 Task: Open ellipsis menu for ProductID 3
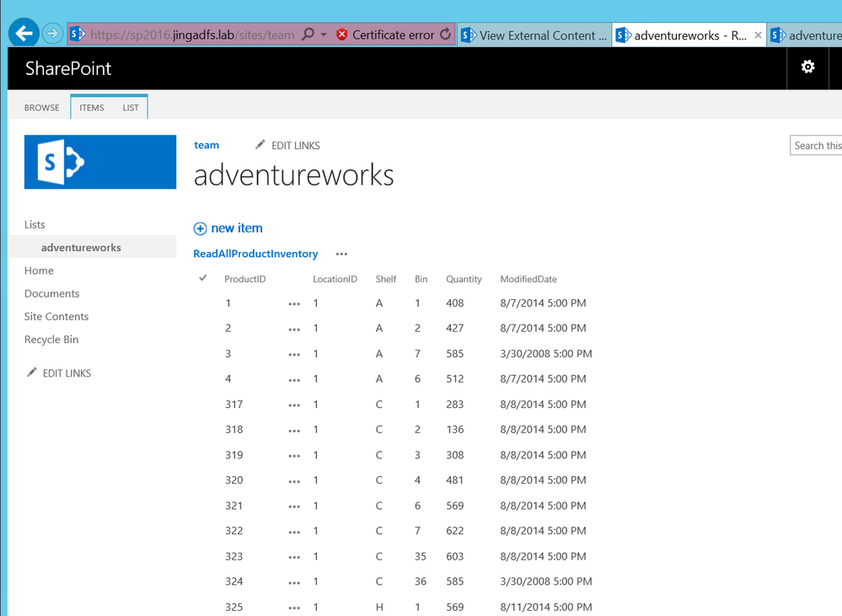tap(294, 355)
